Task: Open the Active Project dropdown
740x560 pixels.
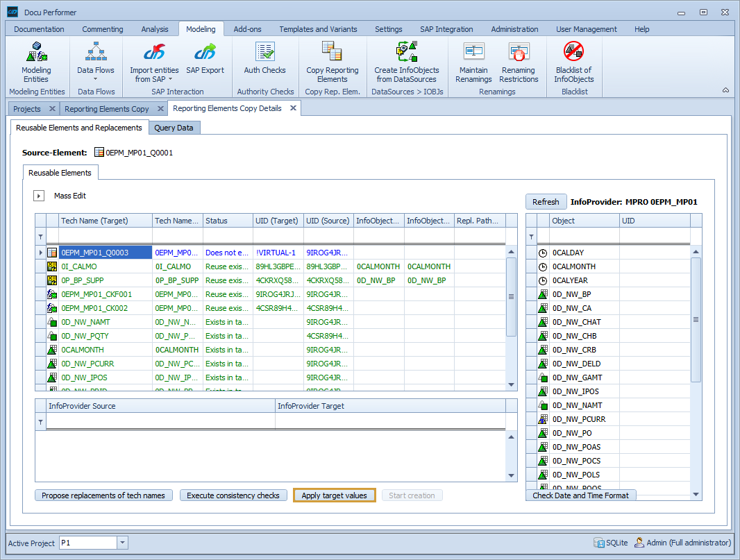Action: point(121,542)
